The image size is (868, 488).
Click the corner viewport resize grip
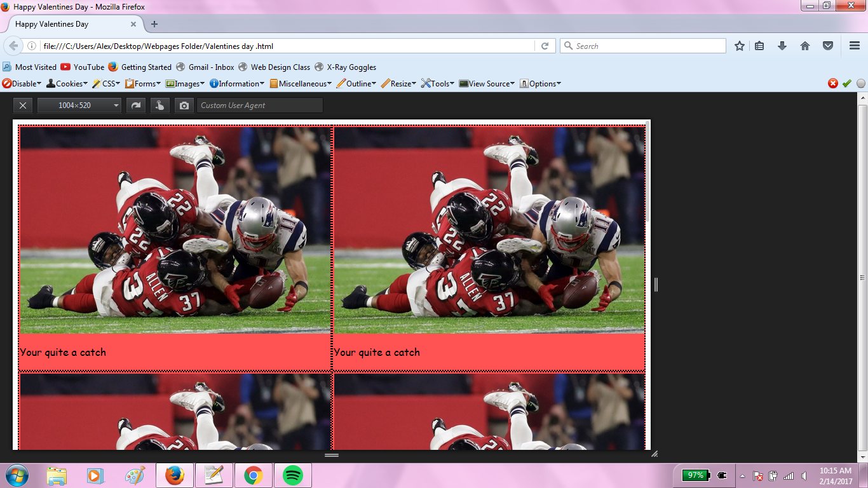tap(654, 454)
